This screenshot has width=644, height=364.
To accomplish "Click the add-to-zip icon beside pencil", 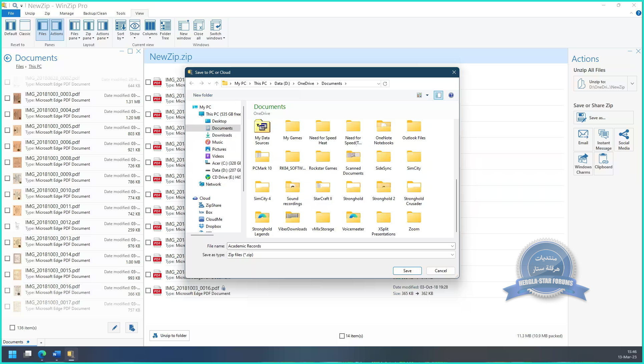I will click(x=132, y=328).
